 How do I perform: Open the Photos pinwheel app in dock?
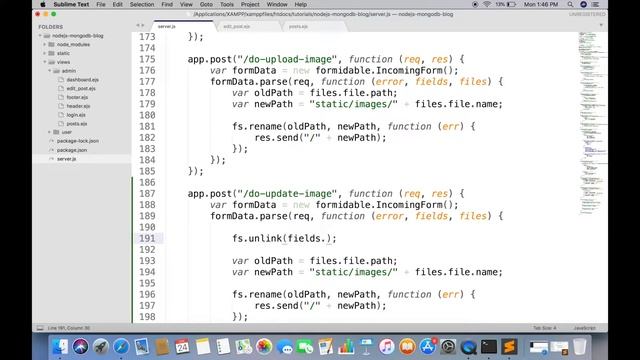264,347
